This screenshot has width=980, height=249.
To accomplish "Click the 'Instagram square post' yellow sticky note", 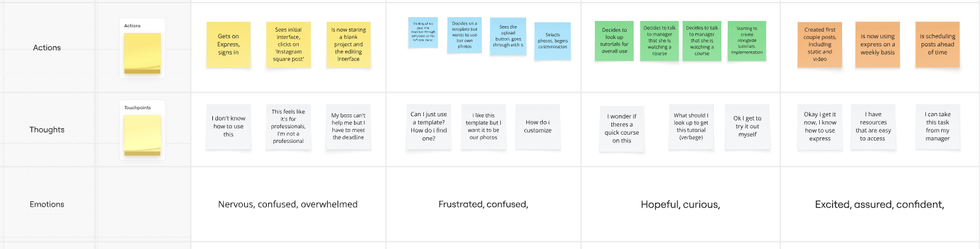I will 289,44.
